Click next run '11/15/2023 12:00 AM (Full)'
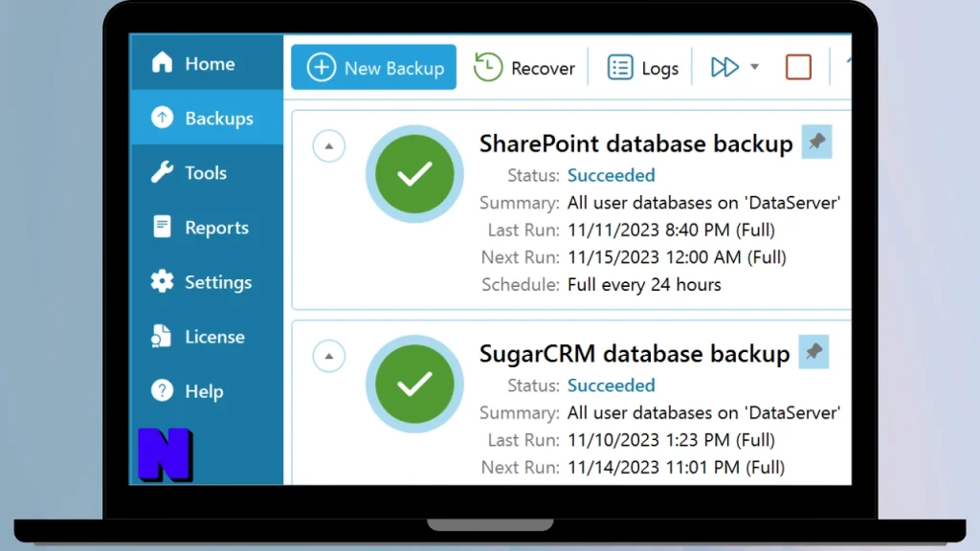Screen dimensions: 980x551 tap(677, 257)
